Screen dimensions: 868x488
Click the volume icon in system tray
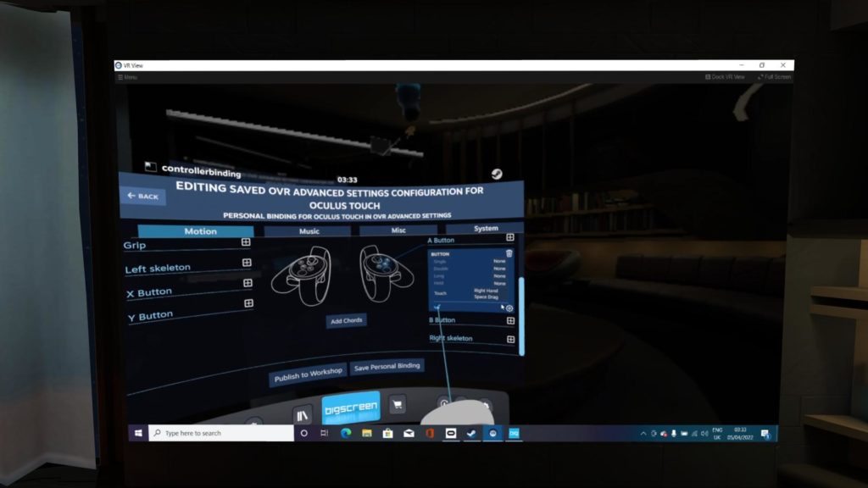[704, 434]
